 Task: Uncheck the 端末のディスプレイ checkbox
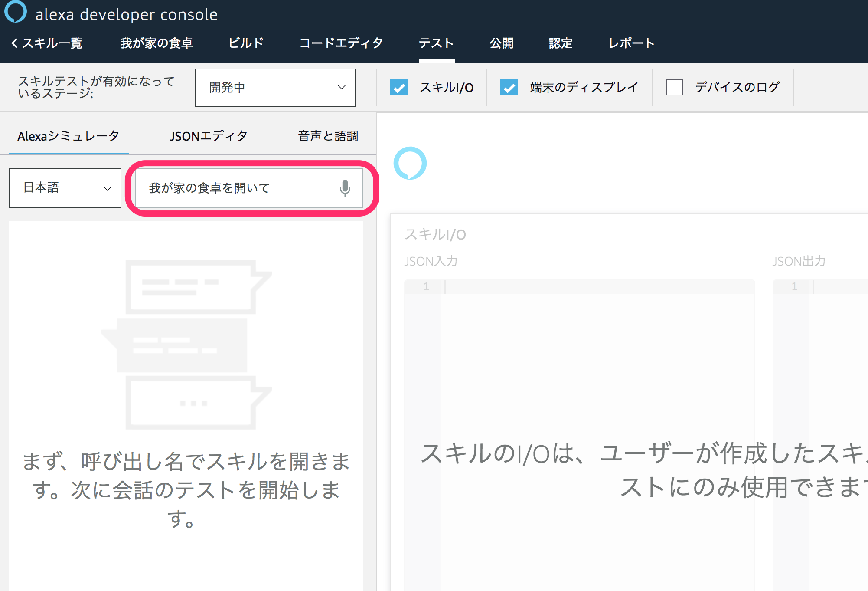[509, 87]
